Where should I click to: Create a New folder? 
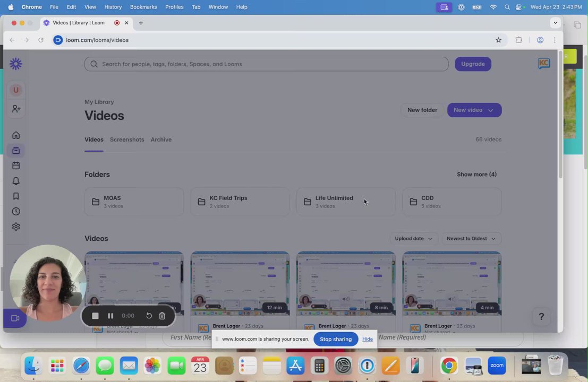(422, 110)
